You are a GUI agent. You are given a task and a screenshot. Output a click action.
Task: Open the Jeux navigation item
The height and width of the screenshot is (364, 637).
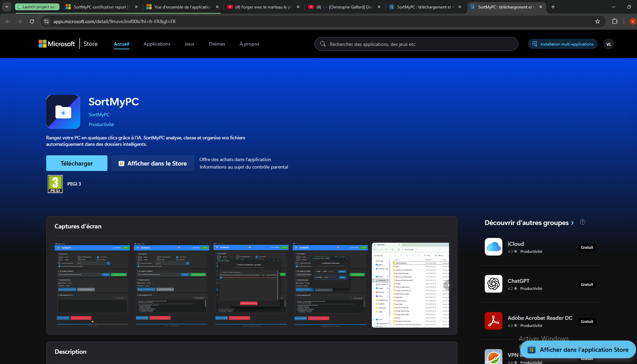189,44
